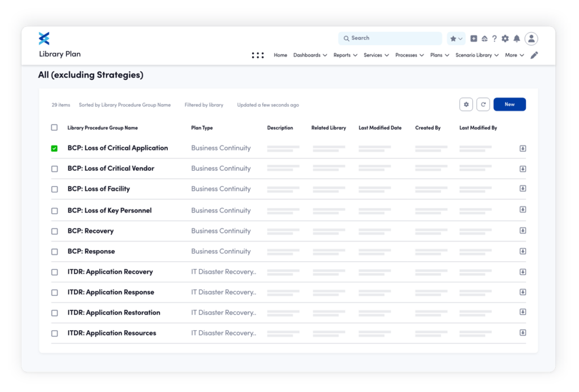This screenshot has height=392, width=579.
Task: Click the pencil edit navigation icon
Action: pyautogui.click(x=534, y=55)
